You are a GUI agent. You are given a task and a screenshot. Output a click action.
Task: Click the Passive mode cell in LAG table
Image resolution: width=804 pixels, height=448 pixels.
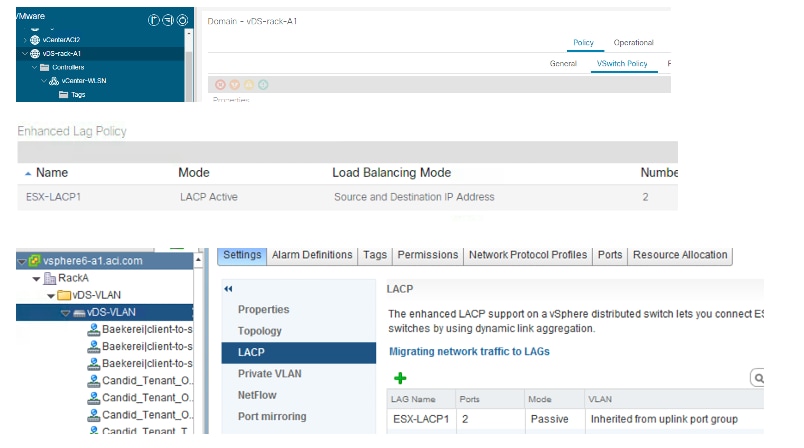(x=549, y=419)
